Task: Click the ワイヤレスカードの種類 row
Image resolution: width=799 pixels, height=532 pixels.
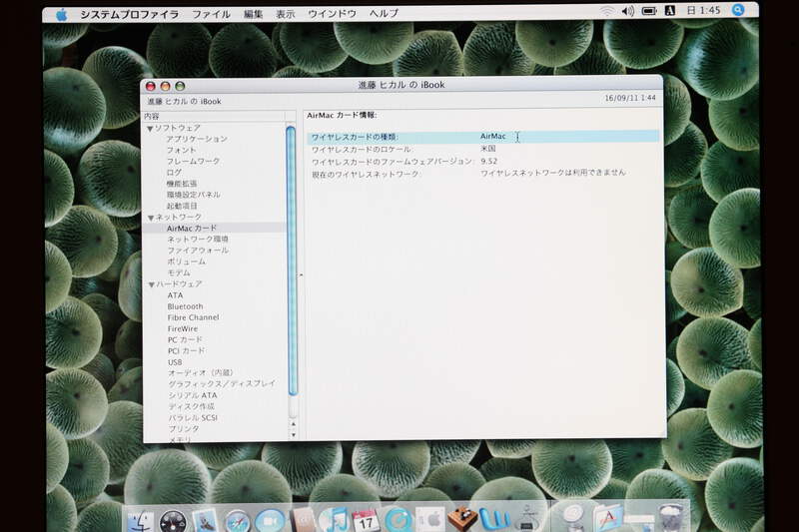Action: click(482, 137)
